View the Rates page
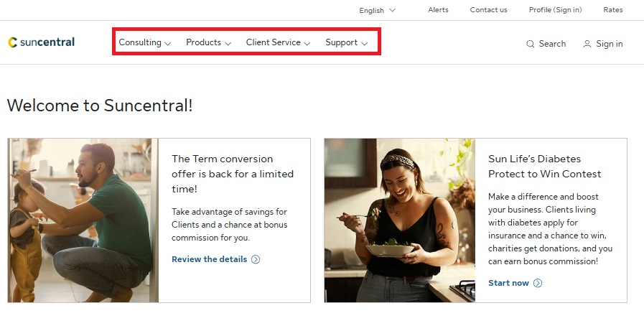The width and height of the screenshot is (644, 326). [613, 10]
